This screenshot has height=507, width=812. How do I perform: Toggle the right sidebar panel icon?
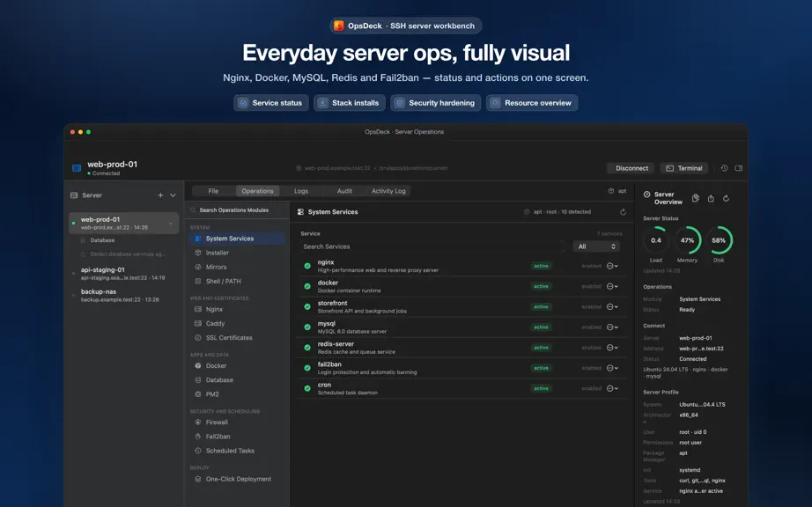739,168
